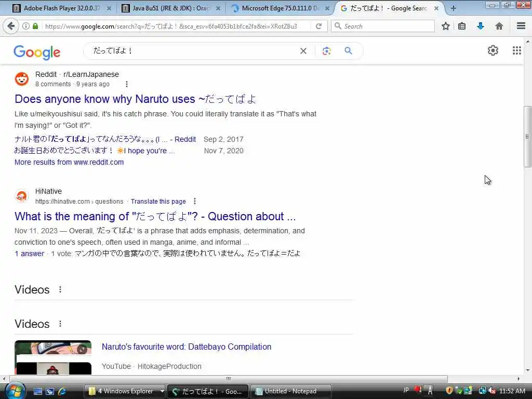Open the お誕生日おめでとうございます sublink
The image size is (532, 399).
tap(95, 151)
